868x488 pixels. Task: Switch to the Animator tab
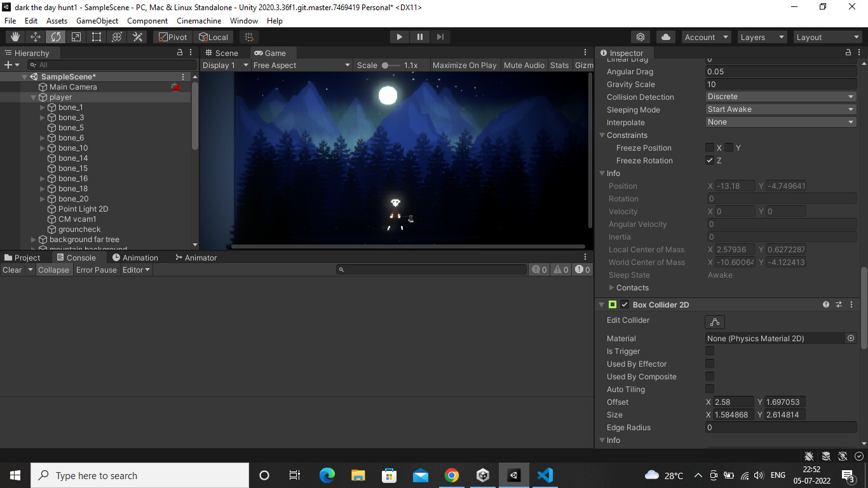tap(196, 257)
